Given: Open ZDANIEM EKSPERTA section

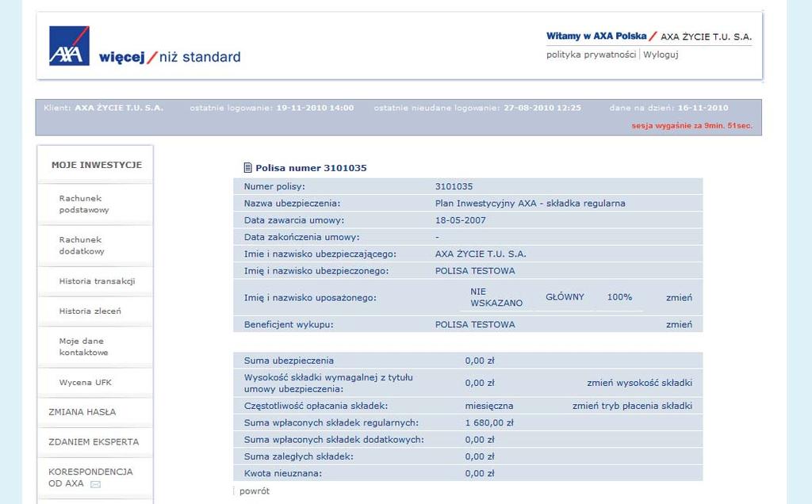Looking at the screenshot, I should (x=94, y=442).
